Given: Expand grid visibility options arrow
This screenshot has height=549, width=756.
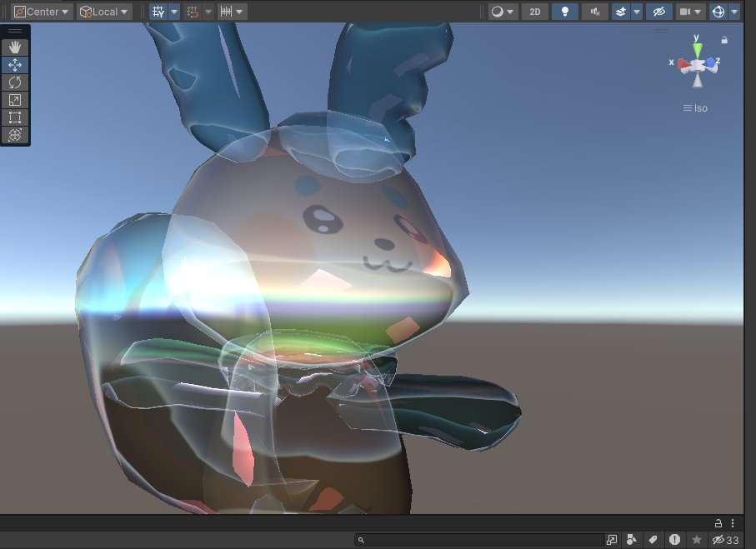Looking at the screenshot, I should pos(174,12).
